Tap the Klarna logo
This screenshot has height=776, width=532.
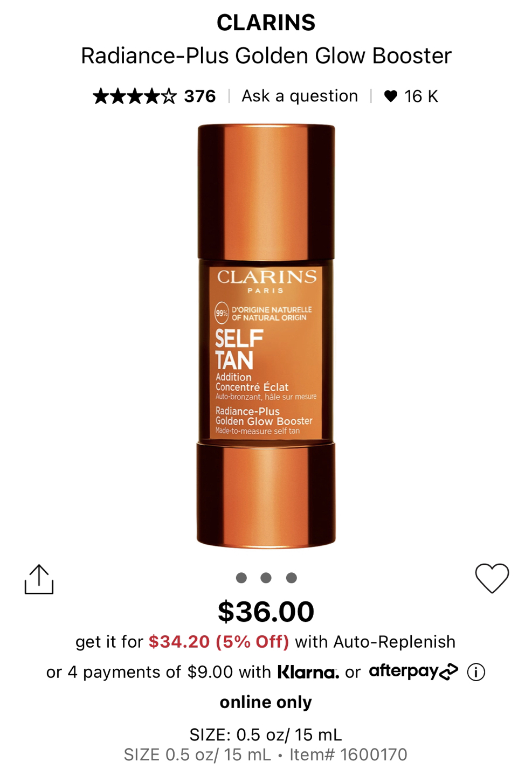(308, 672)
